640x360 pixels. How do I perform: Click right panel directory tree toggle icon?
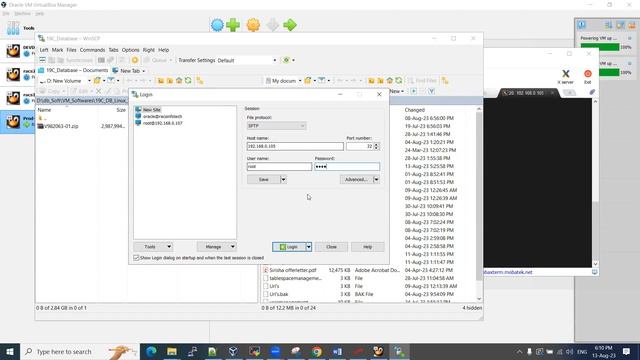click(445, 81)
